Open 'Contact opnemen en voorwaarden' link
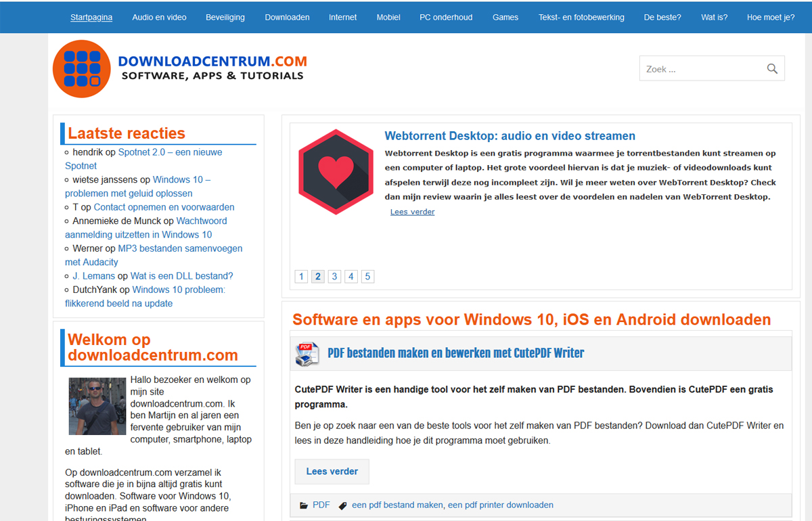 coord(164,207)
